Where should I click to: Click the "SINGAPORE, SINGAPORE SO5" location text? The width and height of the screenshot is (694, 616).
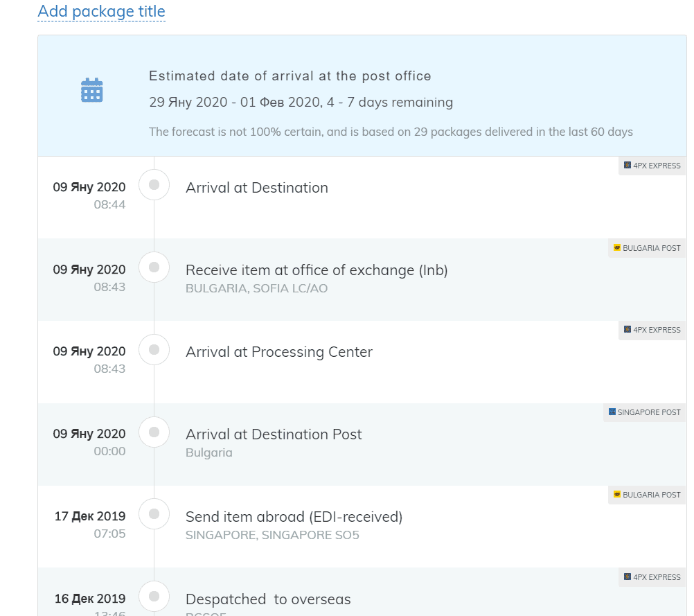(272, 535)
